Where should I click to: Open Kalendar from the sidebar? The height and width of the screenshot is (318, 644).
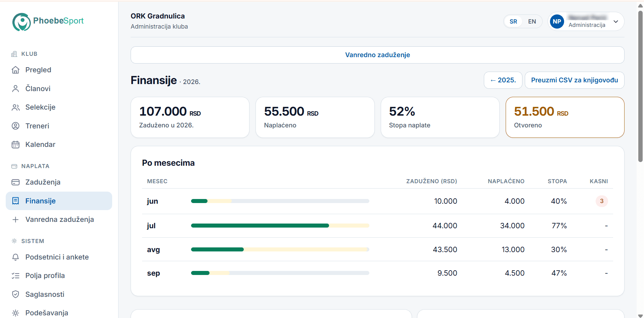[59, 145]
